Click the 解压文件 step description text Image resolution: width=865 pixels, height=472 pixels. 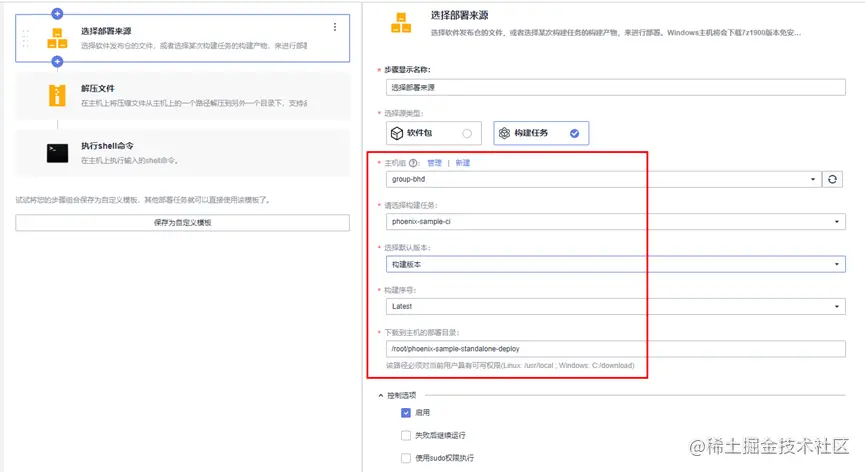[194, 103]
